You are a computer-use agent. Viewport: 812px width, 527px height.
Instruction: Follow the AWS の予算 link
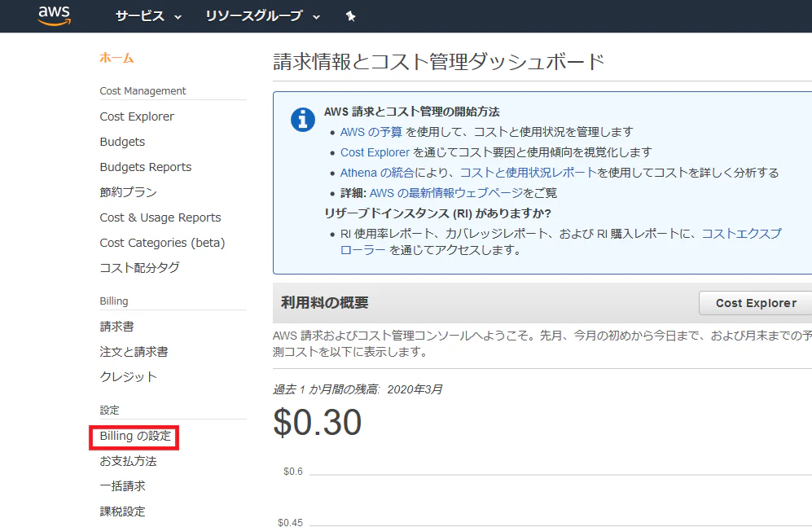coord(371,132)
